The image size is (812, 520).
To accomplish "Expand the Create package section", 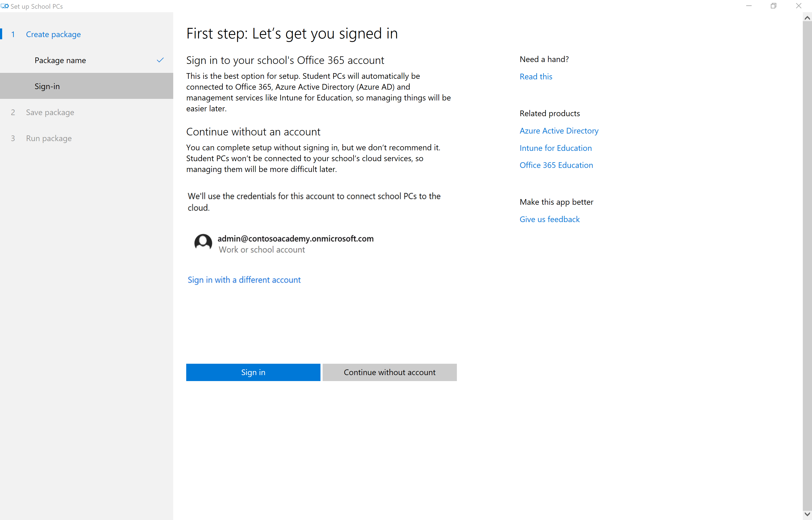I will click(53, 34).
